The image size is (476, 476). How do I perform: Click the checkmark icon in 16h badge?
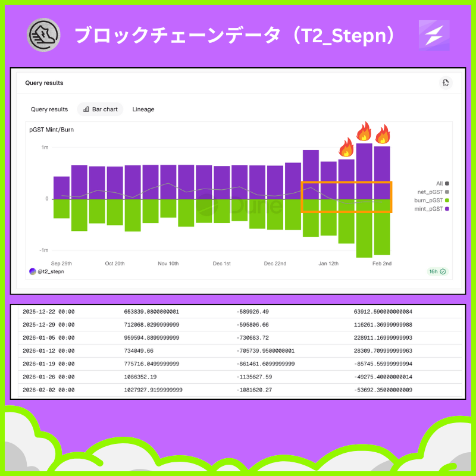point(443,271)
